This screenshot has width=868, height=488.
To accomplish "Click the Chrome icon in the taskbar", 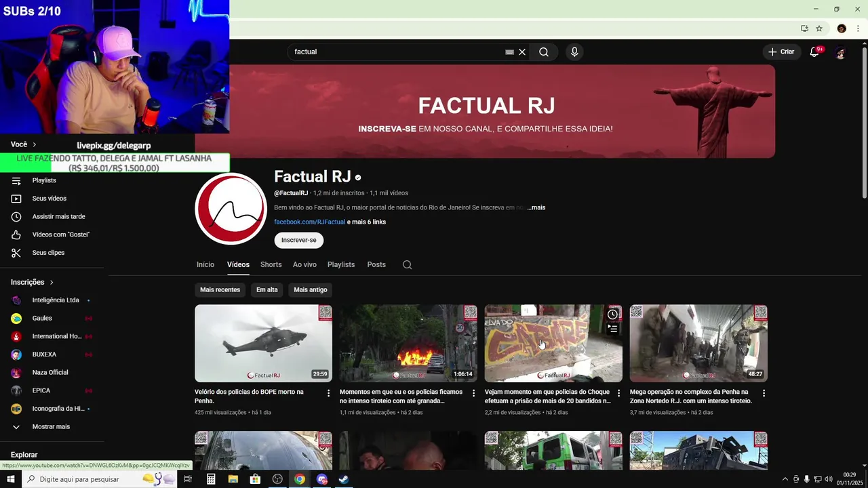I will point(300,479).
